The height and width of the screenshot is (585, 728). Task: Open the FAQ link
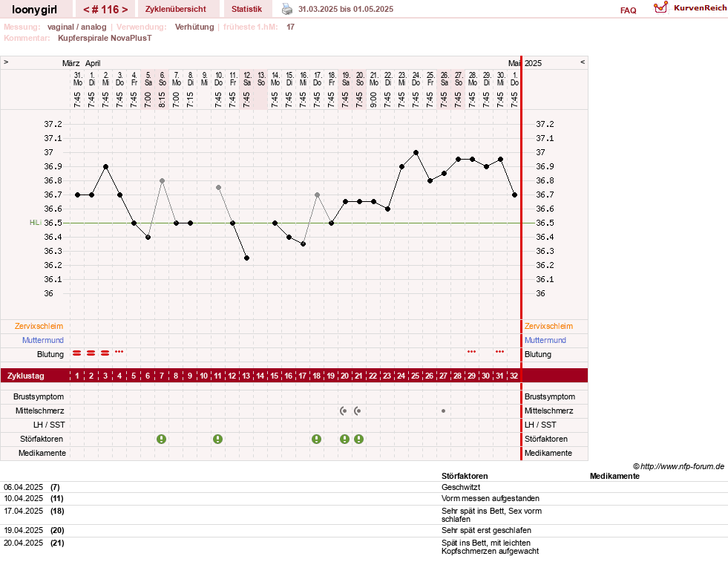[x=628, y=10]
